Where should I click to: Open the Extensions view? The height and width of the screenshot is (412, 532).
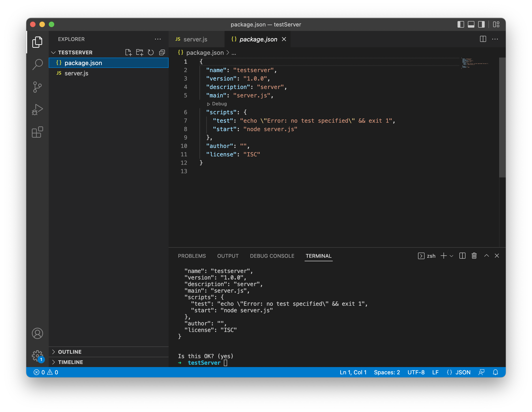pos(37,132)
